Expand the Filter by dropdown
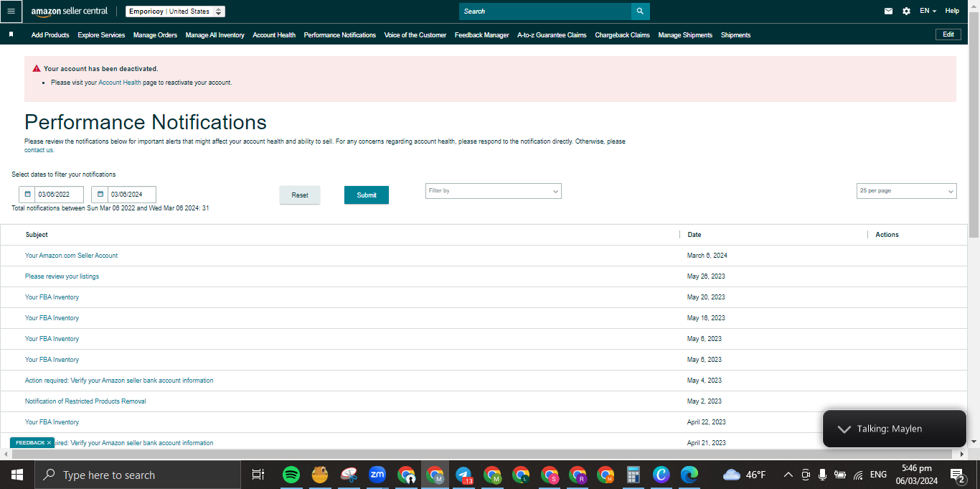980x489 pixels. (494, 191)
